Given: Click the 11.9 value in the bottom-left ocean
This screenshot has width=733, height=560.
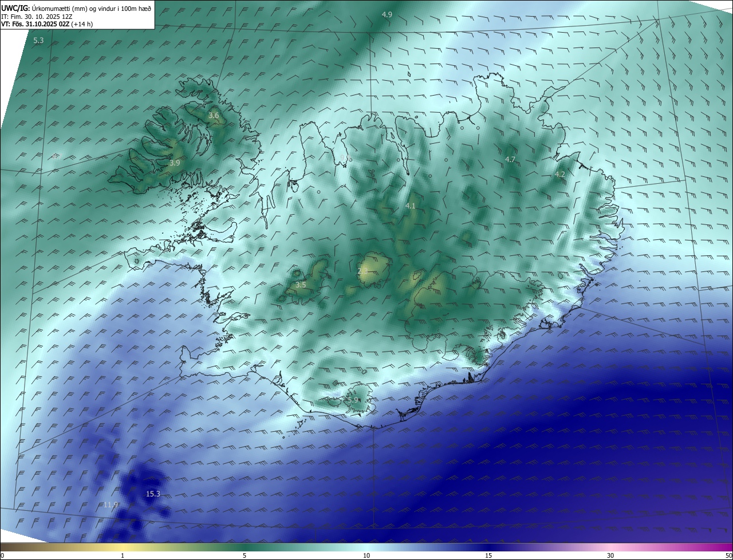Looking at the screenshot, I should [x=111, y=504].
